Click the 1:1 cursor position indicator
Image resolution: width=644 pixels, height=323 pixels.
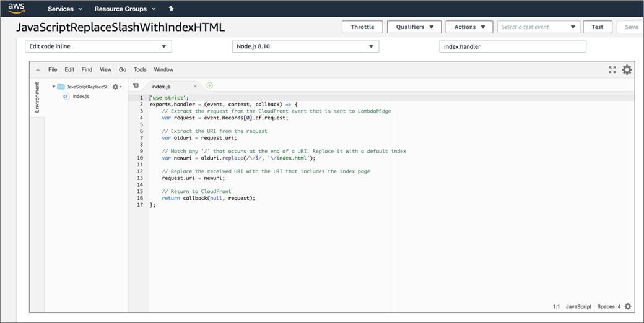tap(557, 306)
